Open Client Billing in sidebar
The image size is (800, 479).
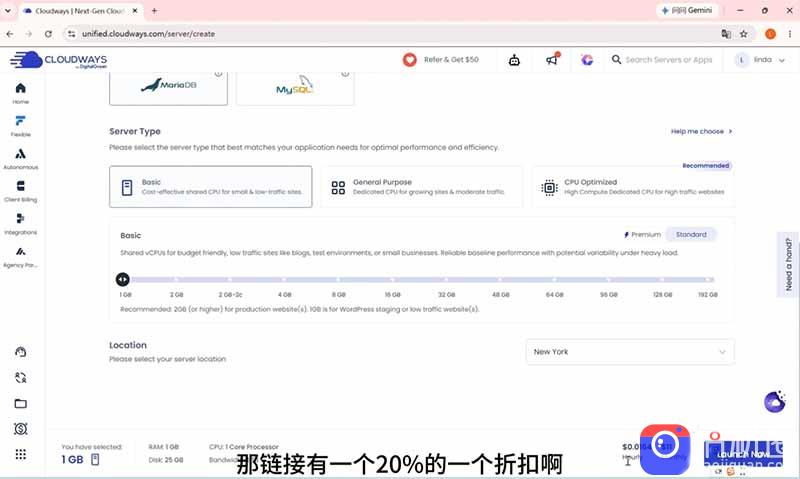20,191
